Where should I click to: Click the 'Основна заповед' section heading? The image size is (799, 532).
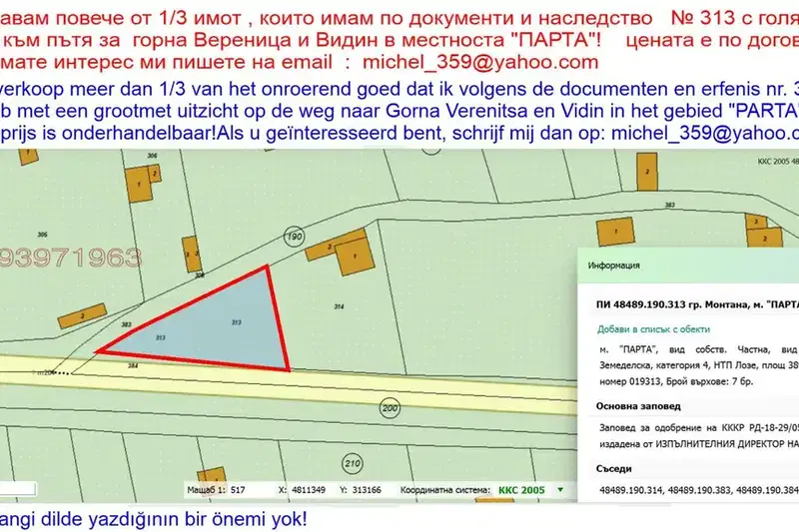(x=638, y=406)
